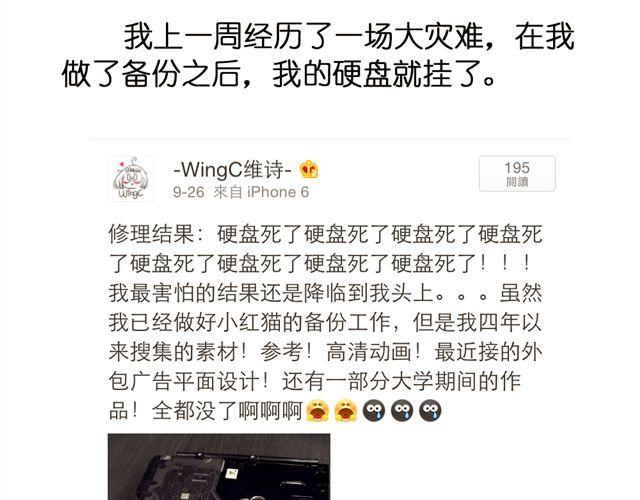Open the hard drive photo thumbnail
640x500 pixels.
coord(219,467)
